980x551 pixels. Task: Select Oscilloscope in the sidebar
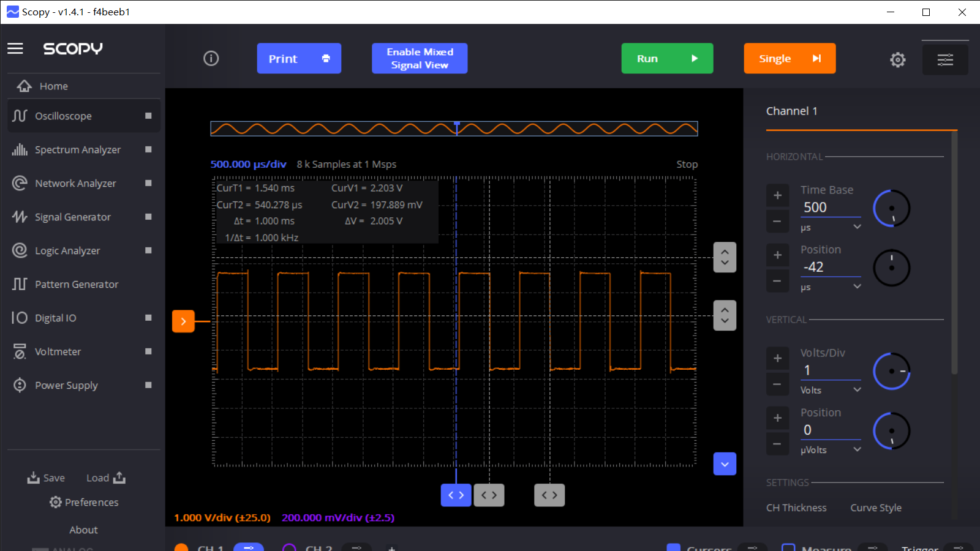click(x=84, y=116)
